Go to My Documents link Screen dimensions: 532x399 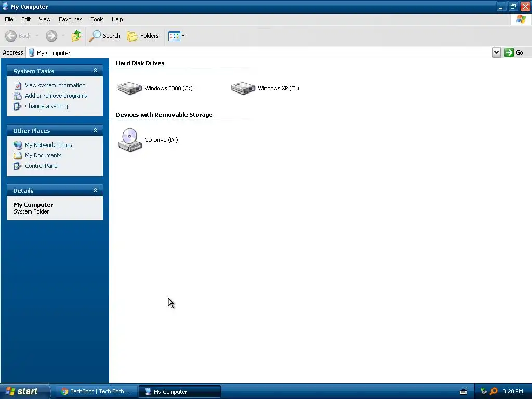[x=44, y=155]
